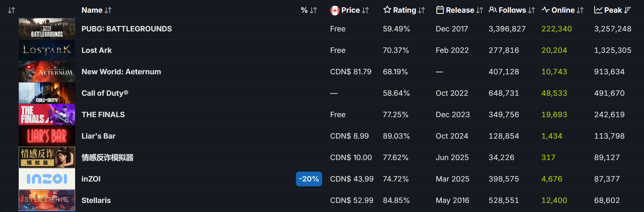Click the Canada flag price icon

coord(335,11)
